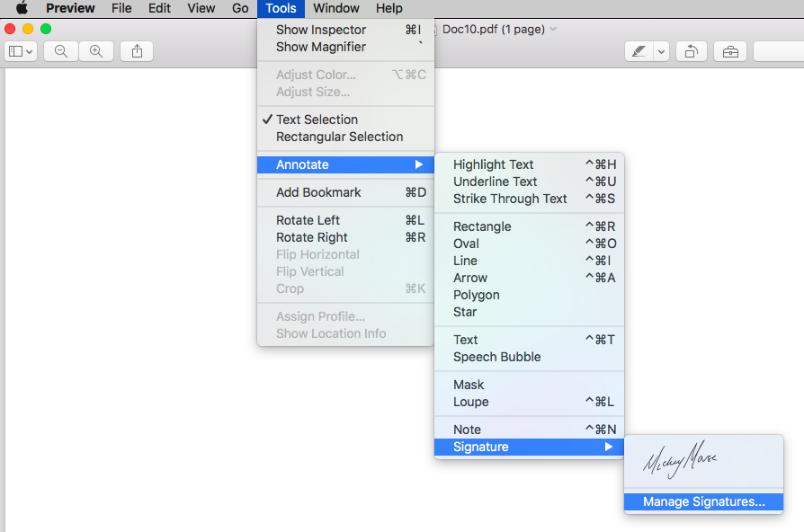Expand the Annotate submenu
Viewport: 804px width, 532px height.
point(345,164)
